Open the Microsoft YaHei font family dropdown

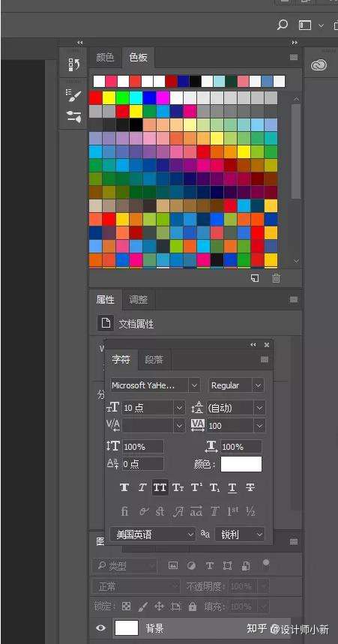click(194, 385)
